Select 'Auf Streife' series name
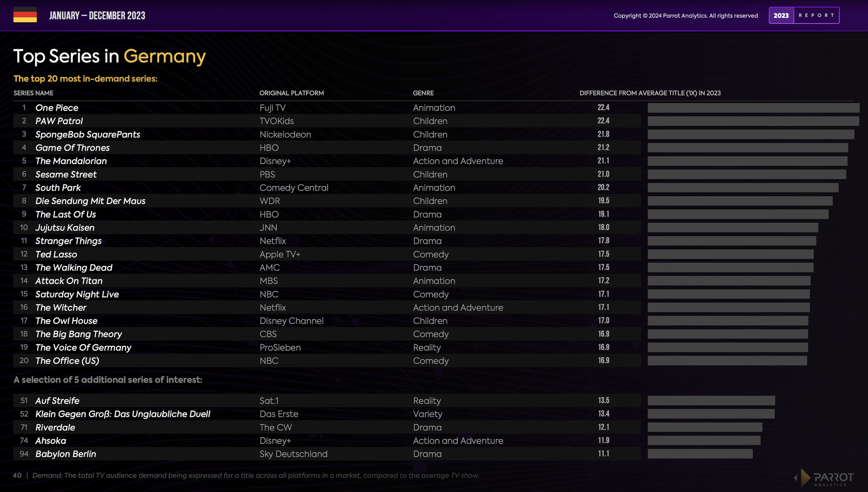 57,401
